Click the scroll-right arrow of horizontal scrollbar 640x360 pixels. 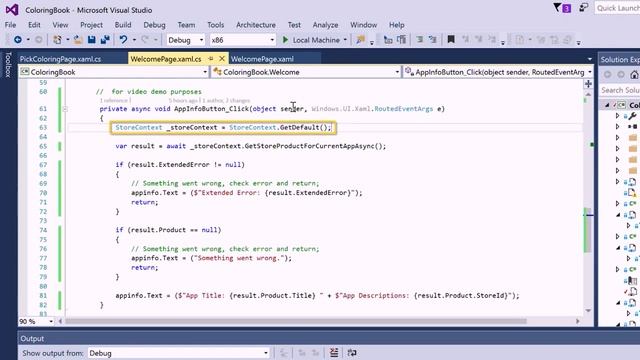578,321
